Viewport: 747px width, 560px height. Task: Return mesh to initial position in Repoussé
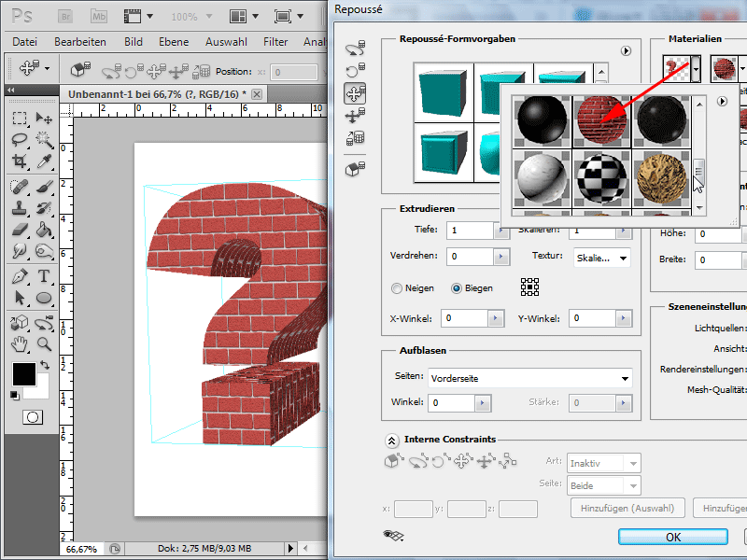355,169
